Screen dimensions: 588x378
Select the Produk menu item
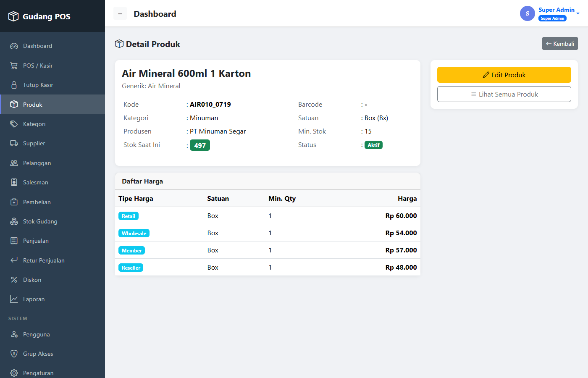pyautogui.click(x=52, y=104)
